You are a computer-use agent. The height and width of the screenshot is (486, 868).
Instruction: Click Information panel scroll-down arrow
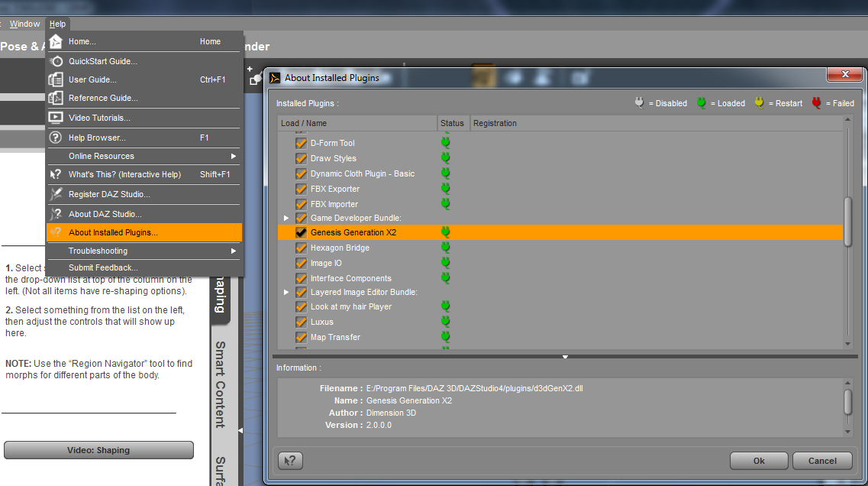pyautogui.click(x=847, y=432)
